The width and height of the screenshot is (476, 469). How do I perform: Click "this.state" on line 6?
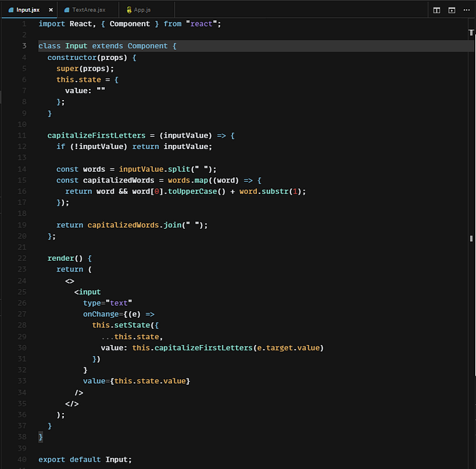point(79,80)
